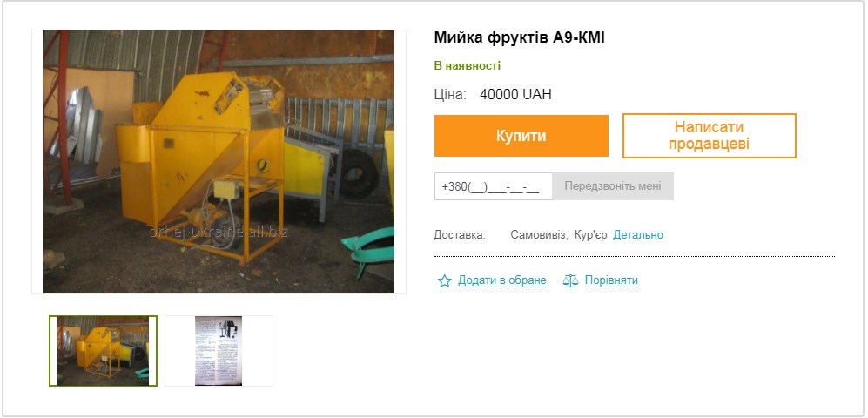Select the scanned document page thumbnail
Viewport: 868px width, 418px height.
(219, 351)
